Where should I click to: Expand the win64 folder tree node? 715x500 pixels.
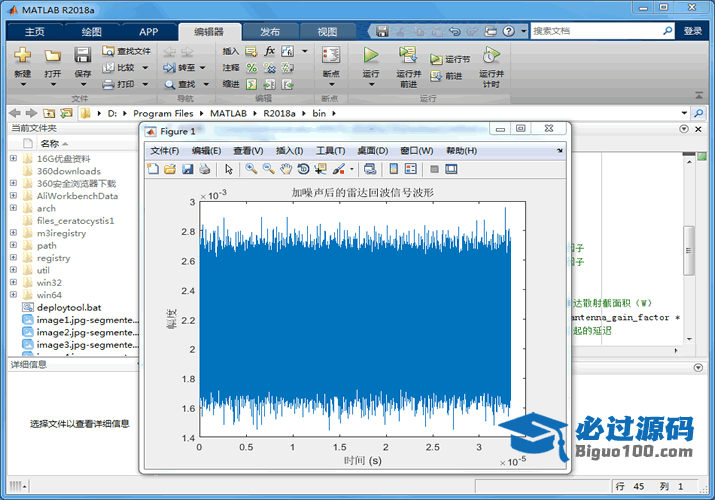coord(13,294)
